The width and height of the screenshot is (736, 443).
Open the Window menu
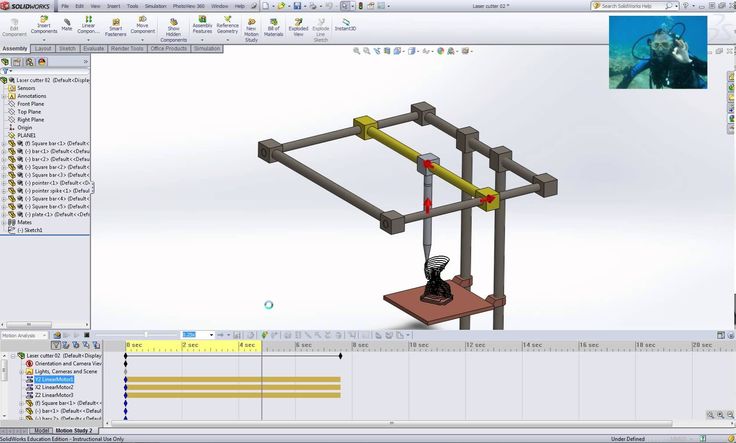[220, 6]
